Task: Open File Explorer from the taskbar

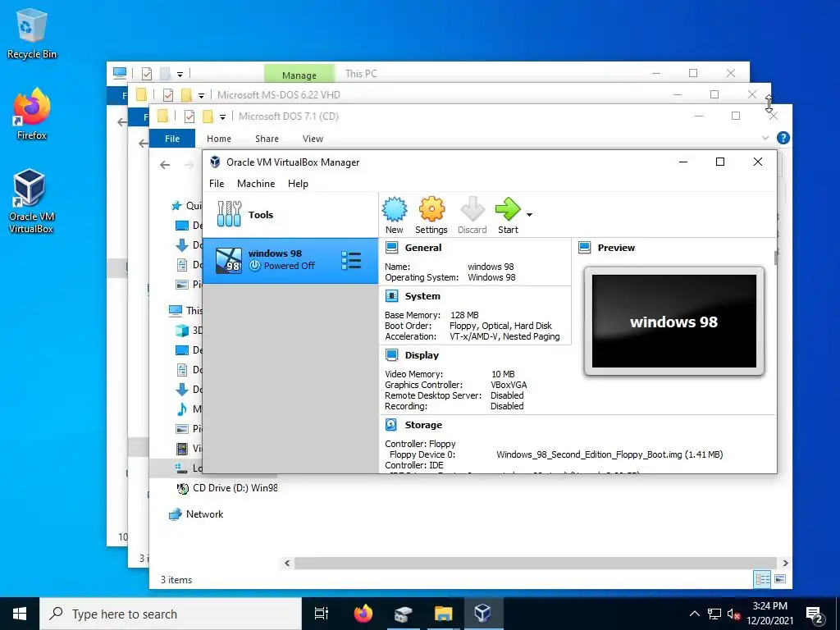Action: coord(443,614)
